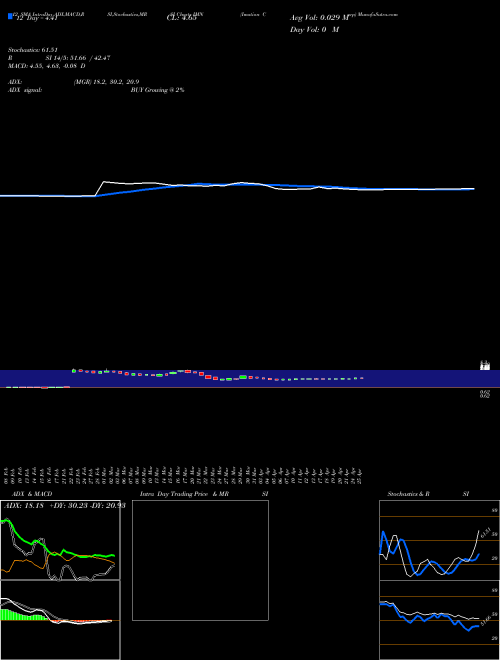Viewport: 500px width, 660px height.
Task: Click the 'CL: 4.65' close price label
Action: [182, 18]
